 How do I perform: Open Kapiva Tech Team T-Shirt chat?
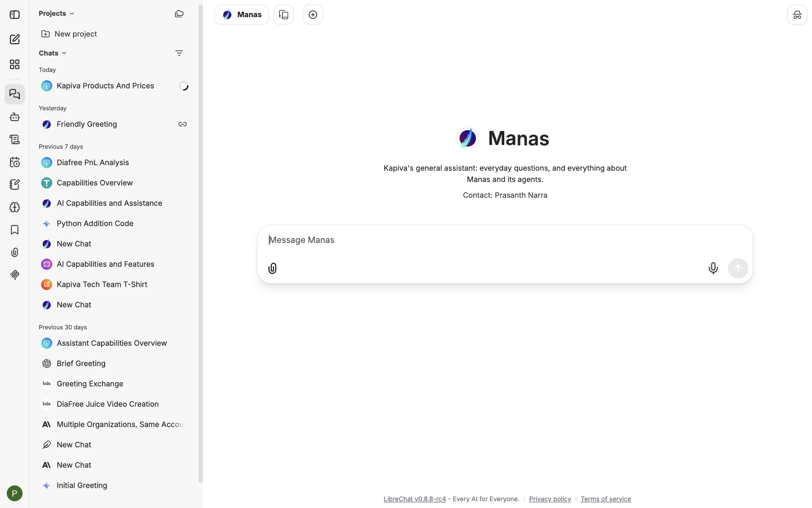click(x=115, y=284)
